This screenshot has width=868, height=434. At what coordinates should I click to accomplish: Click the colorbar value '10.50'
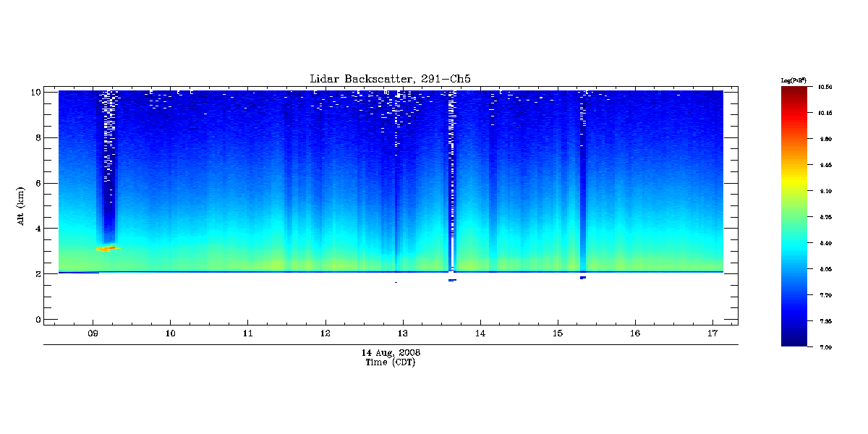point(825,87)
